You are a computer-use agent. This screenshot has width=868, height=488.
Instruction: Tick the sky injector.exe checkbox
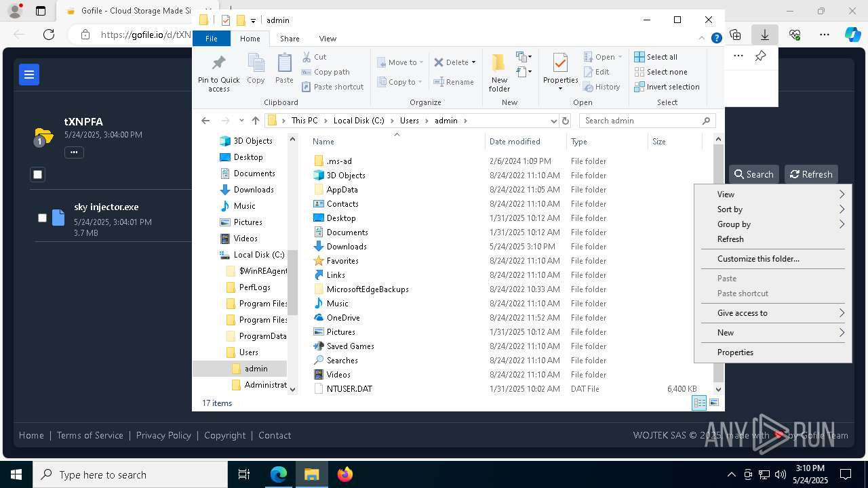tap(42, 218)
